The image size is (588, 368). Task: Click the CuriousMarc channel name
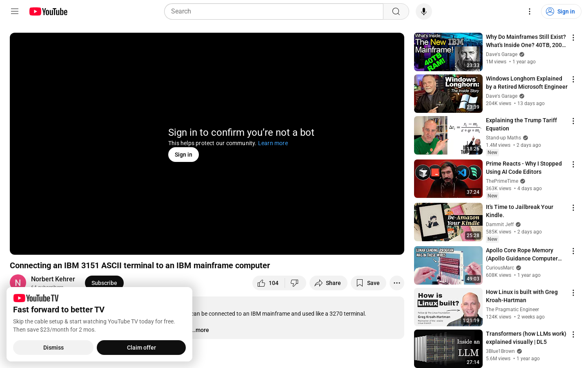pos(500,268)
